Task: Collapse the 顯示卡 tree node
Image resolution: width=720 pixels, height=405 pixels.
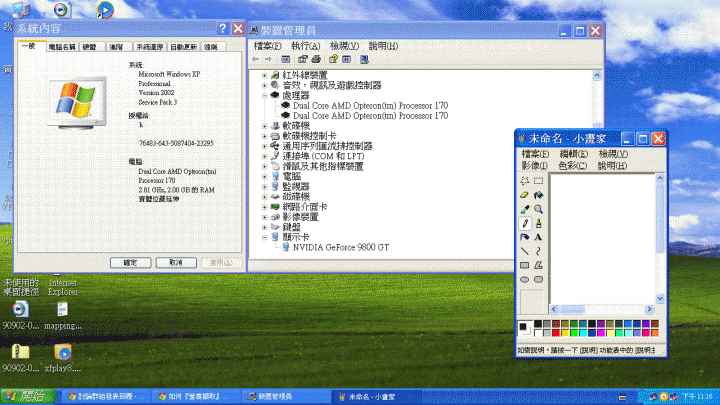Action: (264, 237)
